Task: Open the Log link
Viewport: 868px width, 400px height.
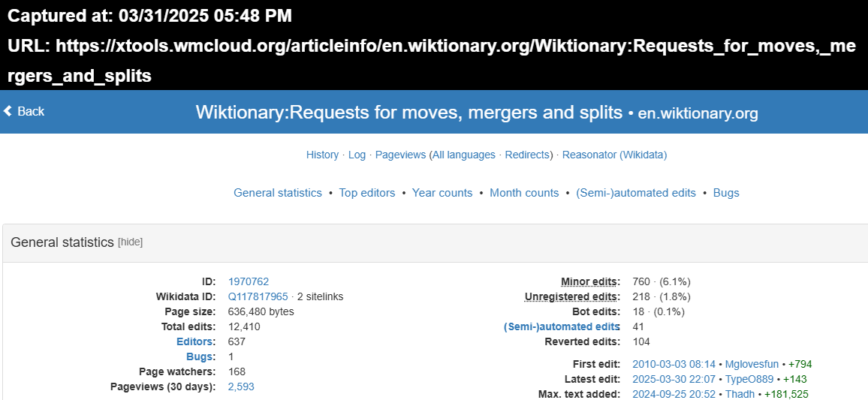Action: point(357,155)
